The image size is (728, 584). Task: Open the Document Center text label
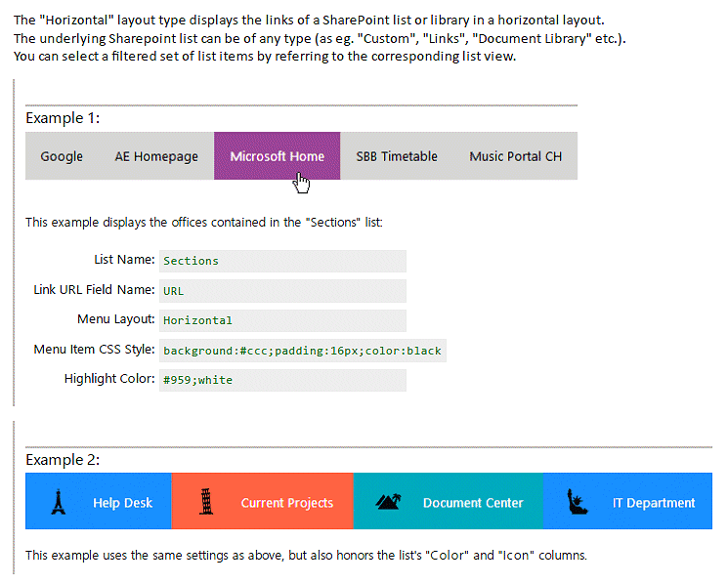(473, 503)
